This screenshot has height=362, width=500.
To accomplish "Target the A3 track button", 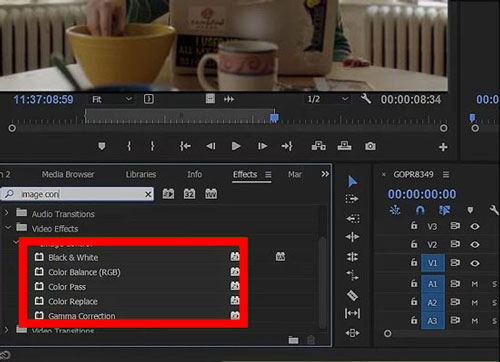I will pyautogui.click(x=433, y=321).
